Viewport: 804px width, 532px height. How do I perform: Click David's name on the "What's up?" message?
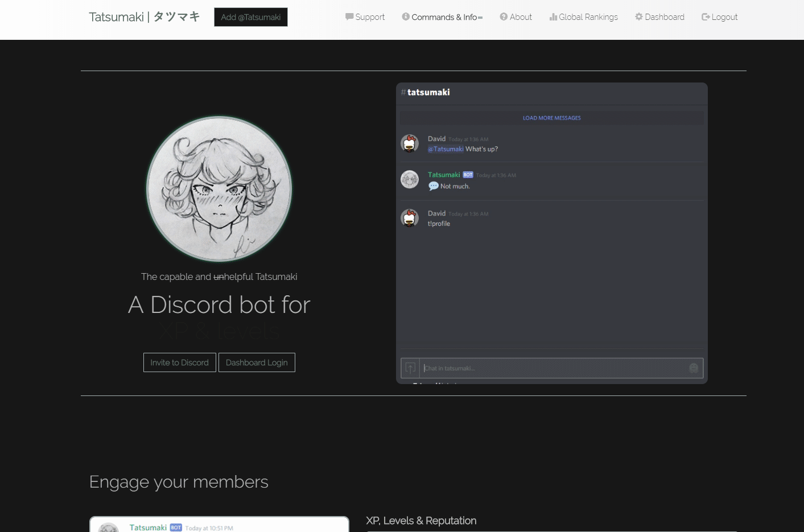click(x=436, y=139)
